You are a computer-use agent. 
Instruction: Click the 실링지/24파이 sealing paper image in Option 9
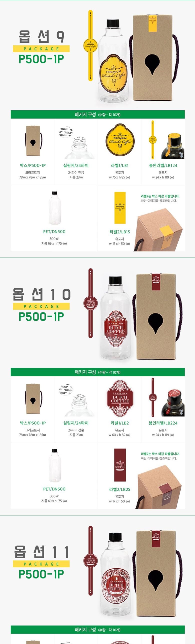[x=76, y=142]
